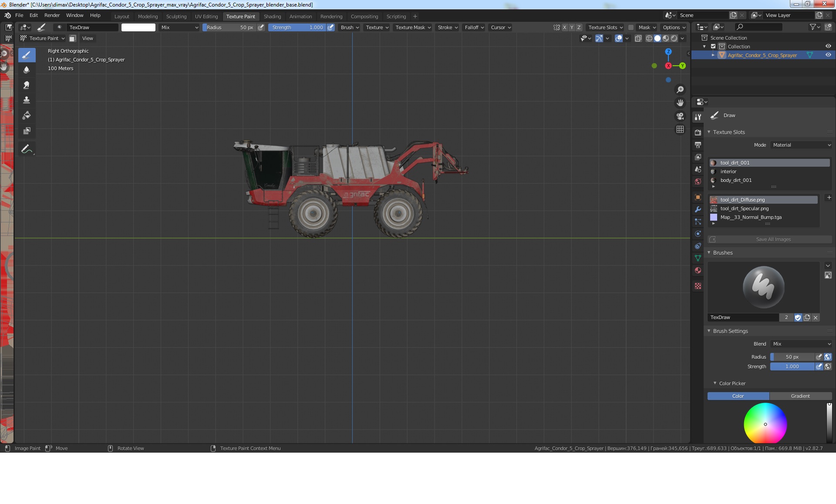Open the Falloff popover

(474, 27)
